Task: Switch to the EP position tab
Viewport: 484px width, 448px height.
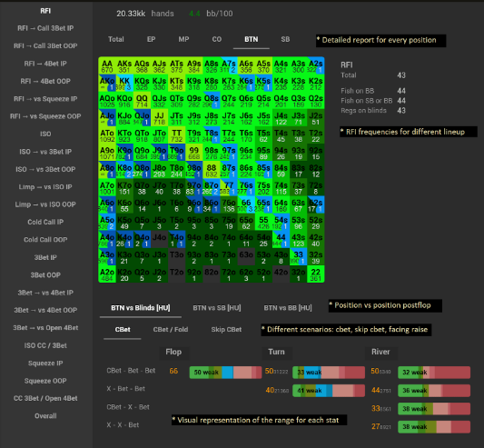Action: click(151, 39)
